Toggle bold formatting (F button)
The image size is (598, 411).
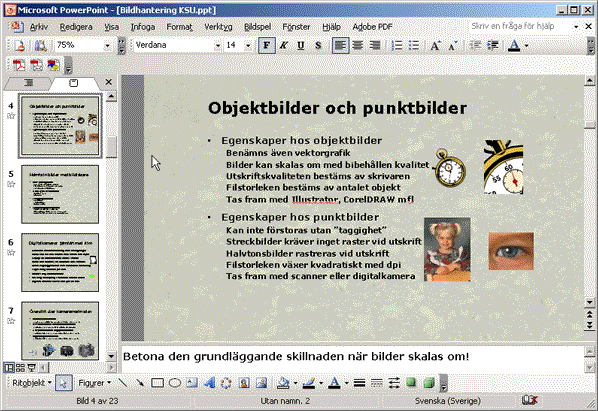click(266, 46)
